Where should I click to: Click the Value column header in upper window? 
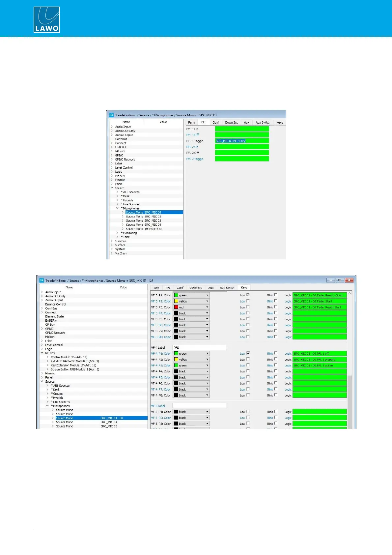(x=163, y=122)
